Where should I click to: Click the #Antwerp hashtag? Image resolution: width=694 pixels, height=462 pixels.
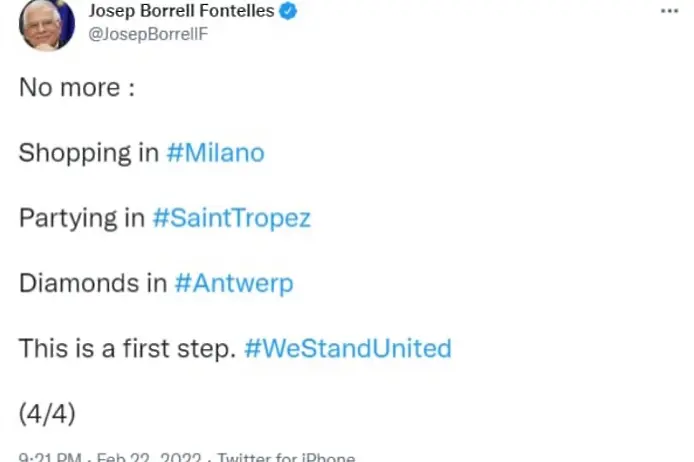(x=233, y=284)
